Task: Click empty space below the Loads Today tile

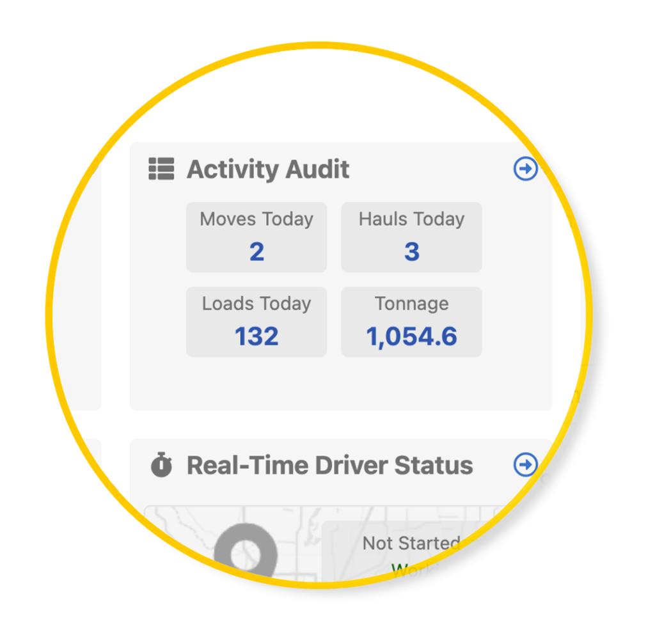Action: tap(256, 384)
